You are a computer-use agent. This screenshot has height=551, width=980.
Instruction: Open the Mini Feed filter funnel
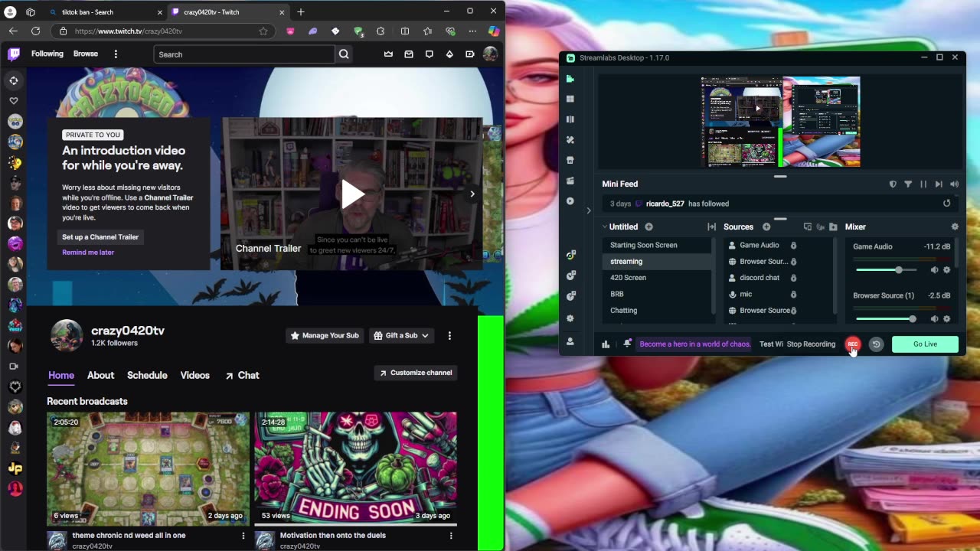[908, 184]
